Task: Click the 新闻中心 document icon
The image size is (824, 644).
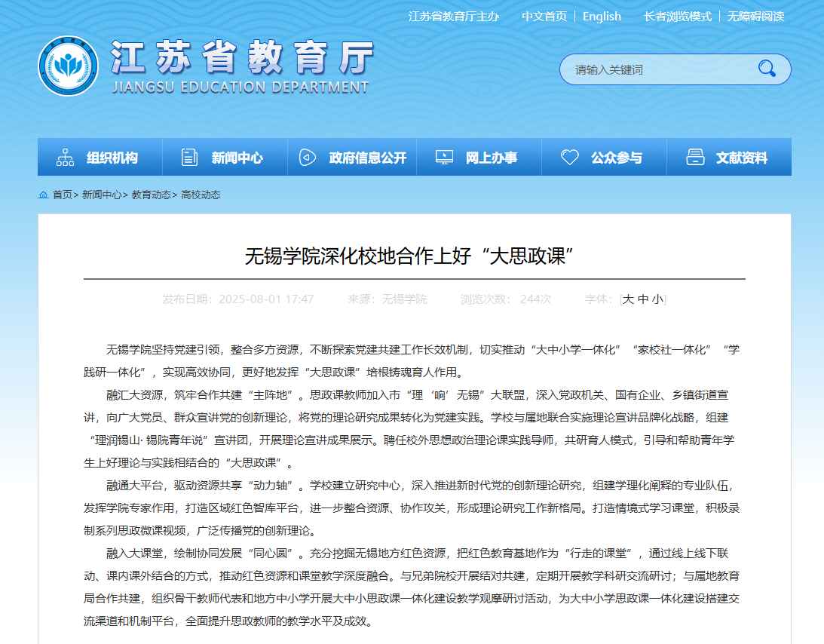Action: point(189,158)
